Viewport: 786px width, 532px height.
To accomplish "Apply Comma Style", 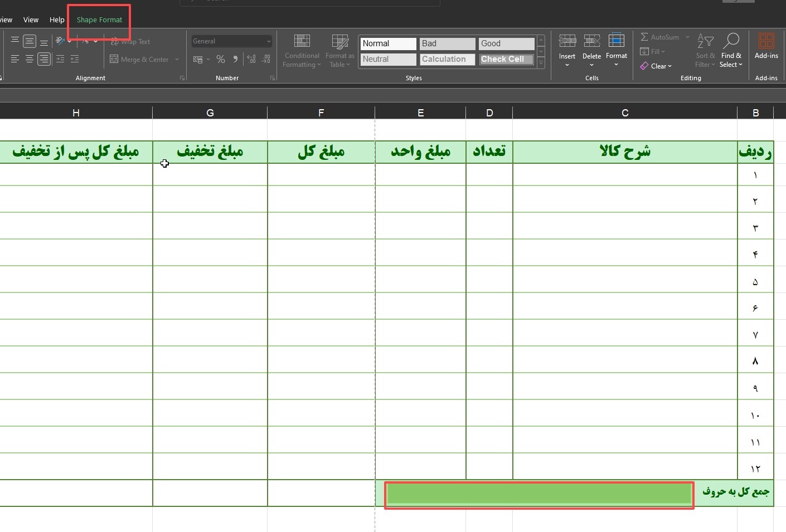I will click(235, 59).
